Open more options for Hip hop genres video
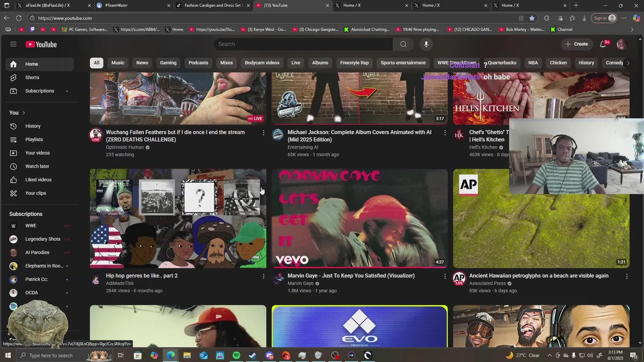Viewport: 644px width, 362px height. tap(263, 276)
